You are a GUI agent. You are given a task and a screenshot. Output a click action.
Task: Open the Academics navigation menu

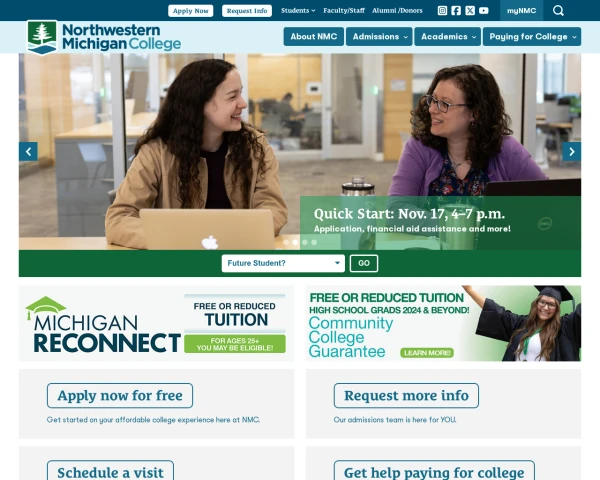(448, 37)
